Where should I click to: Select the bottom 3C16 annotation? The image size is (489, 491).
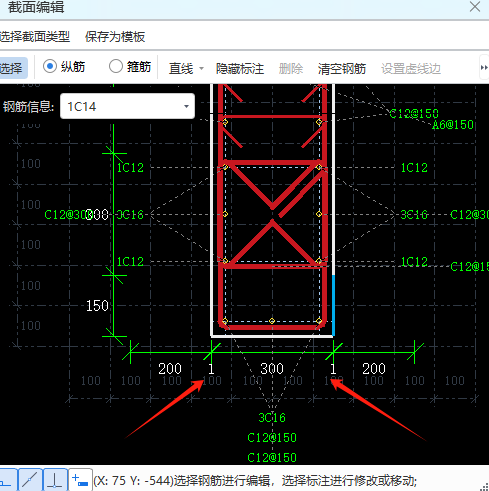coord(272,417)
